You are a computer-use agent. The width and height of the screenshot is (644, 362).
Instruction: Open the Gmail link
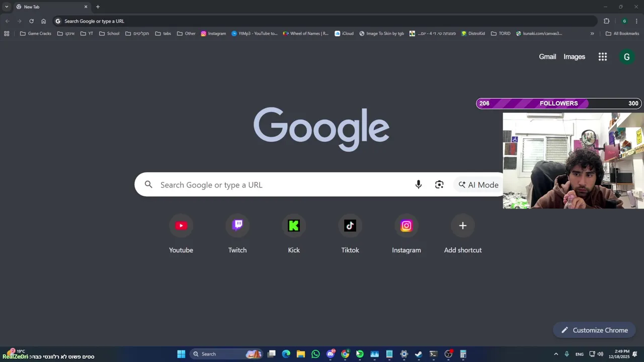[x=547, y=57]
